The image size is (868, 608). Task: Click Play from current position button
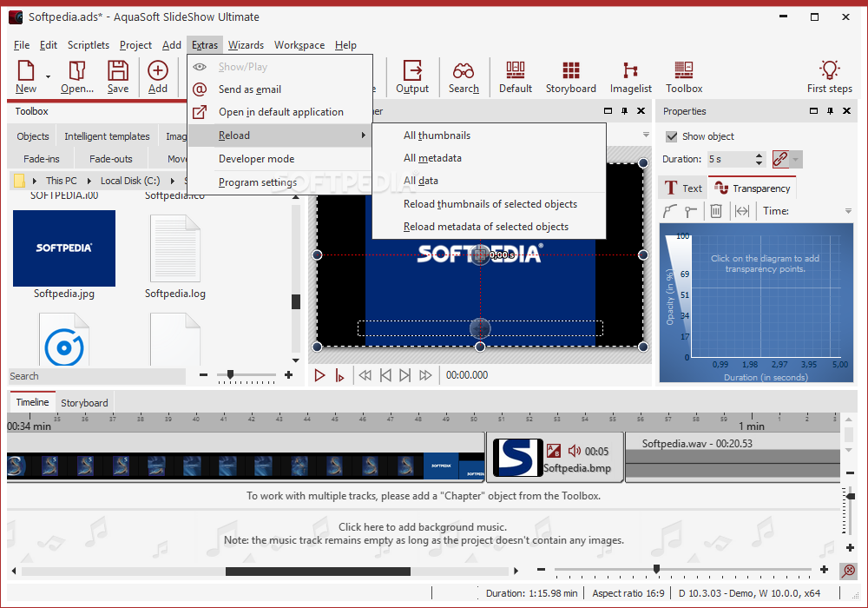click(339, 375)
